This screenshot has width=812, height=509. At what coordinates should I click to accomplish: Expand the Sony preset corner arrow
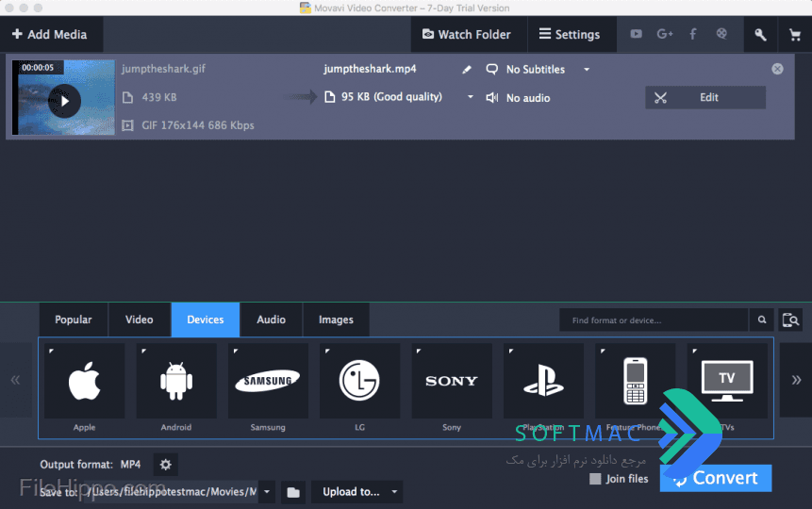click(419, 351)
